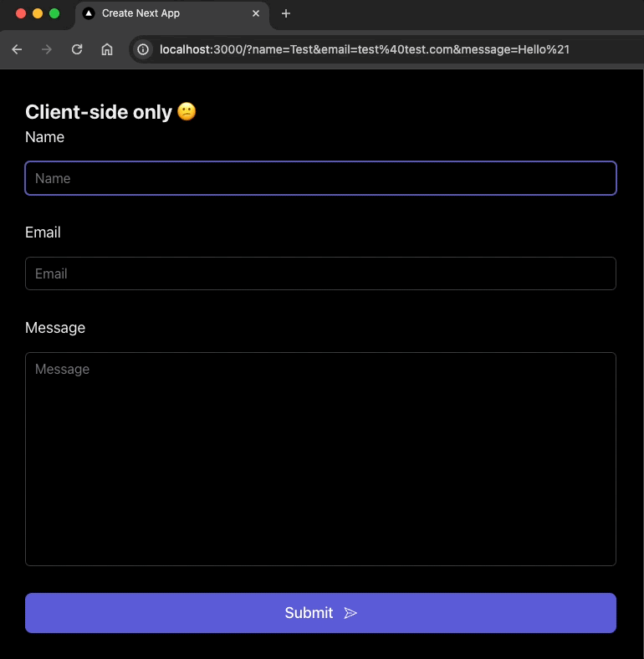Reload the localhost page

(x=77, y=49)
